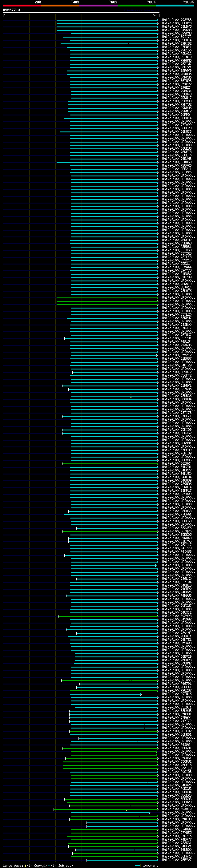Click the UniRef100_Q7RA04 label
Viewport: 197px width, 868px height.
coord(177,717)
